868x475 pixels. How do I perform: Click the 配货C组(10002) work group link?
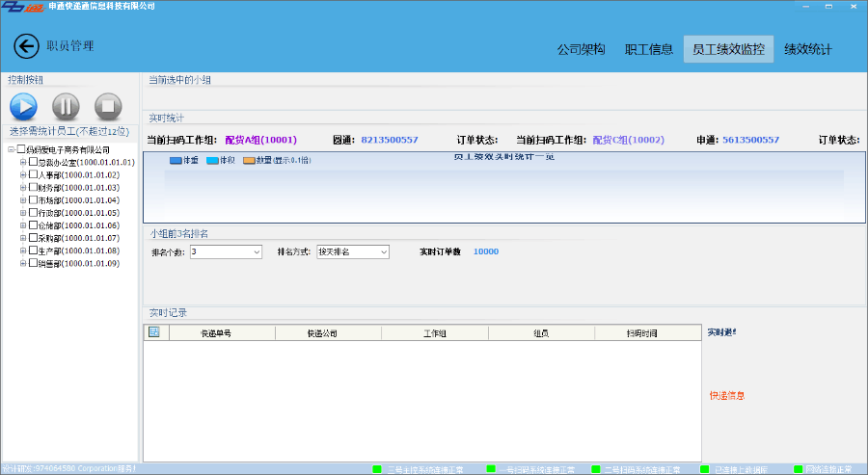point(628,140)
